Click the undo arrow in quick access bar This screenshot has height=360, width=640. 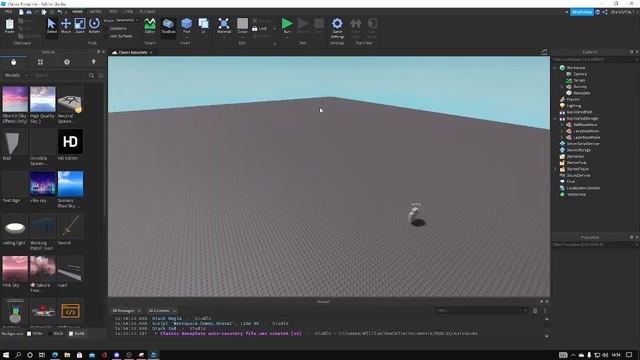[60, 12]
